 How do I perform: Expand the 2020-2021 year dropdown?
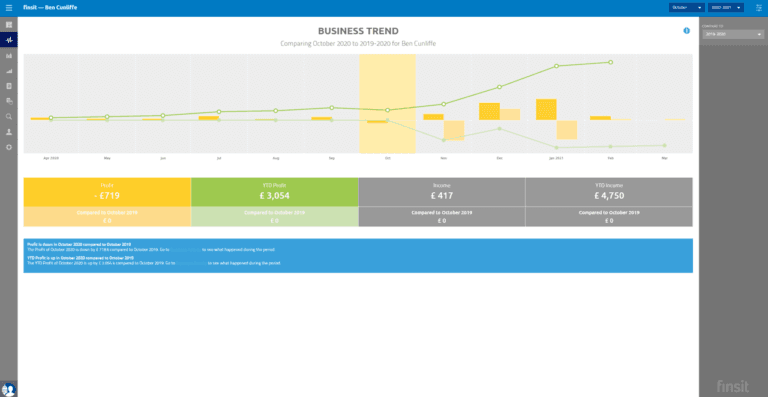tap(726, 8)
